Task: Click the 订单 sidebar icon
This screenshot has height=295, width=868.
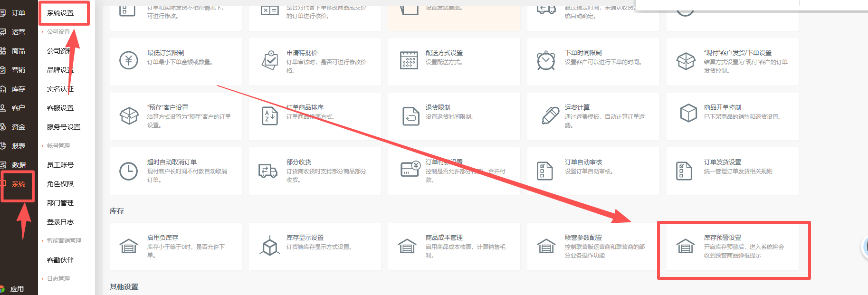Action: point(3,13)
